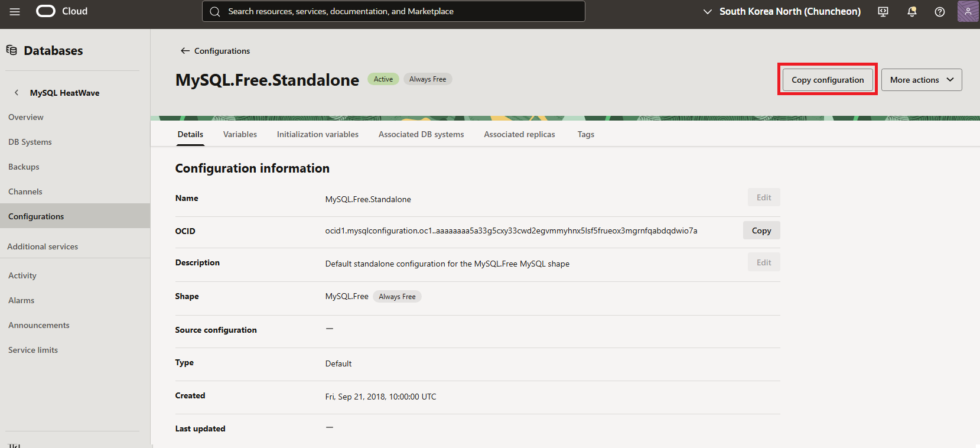Click the Additional services heading
Viewport: 980px width, 448px height.
pos(43,246)
